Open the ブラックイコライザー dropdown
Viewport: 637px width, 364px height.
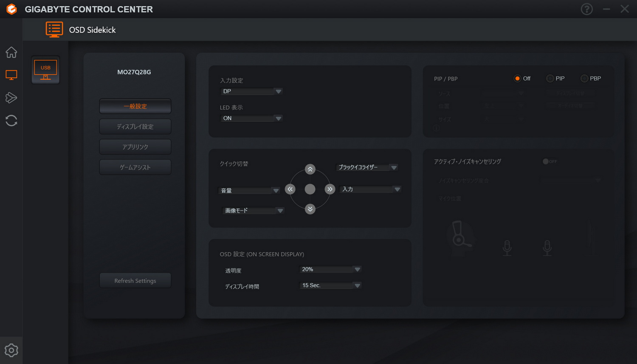point(367,167)
